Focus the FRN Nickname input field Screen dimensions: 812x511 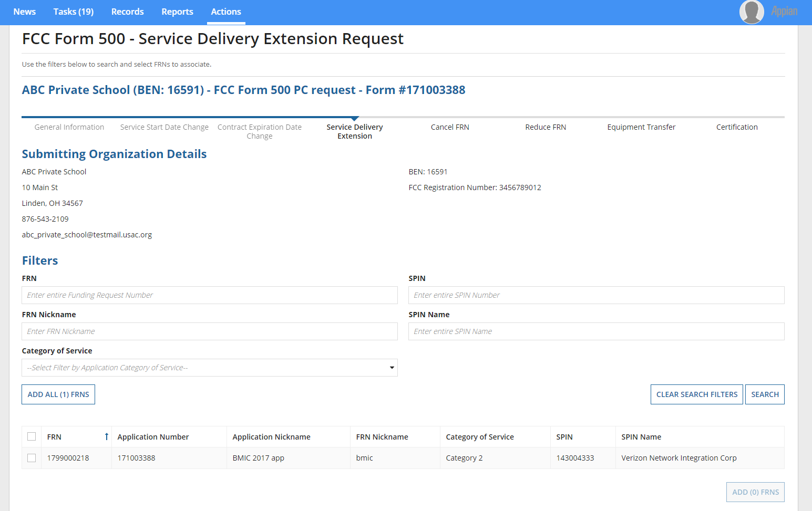210,331
